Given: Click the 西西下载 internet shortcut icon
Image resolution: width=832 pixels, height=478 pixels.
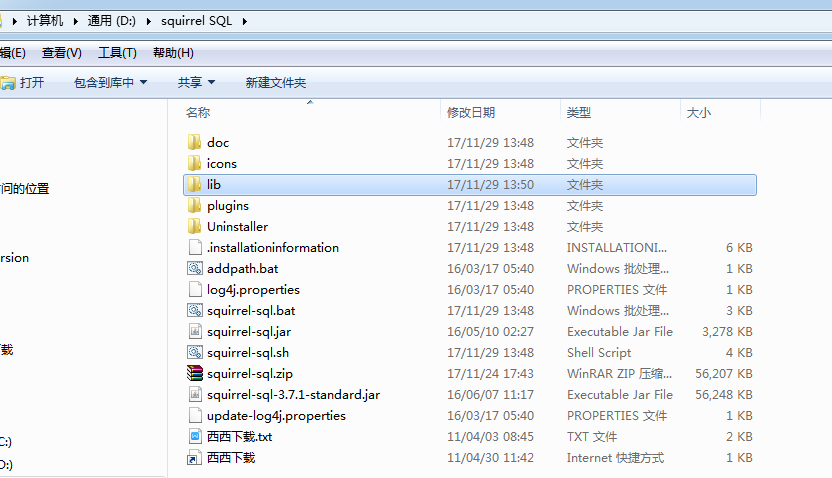Looking at the screenshot, I should tap(195, 457).
